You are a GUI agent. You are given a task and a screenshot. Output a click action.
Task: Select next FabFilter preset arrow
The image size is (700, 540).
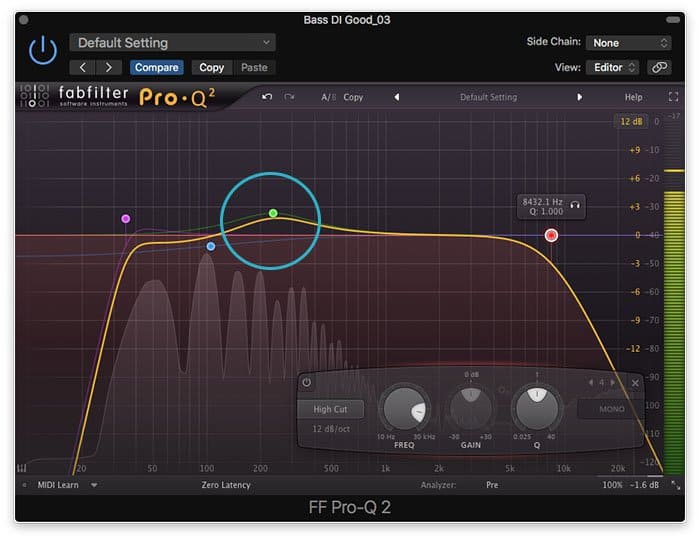tap(579, 97)
